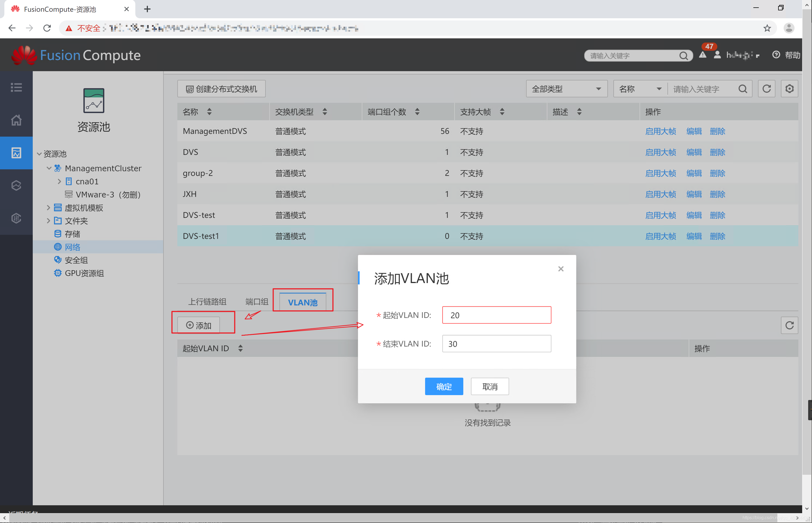Click 删除 for the DVS-test row

pos(718,215)
